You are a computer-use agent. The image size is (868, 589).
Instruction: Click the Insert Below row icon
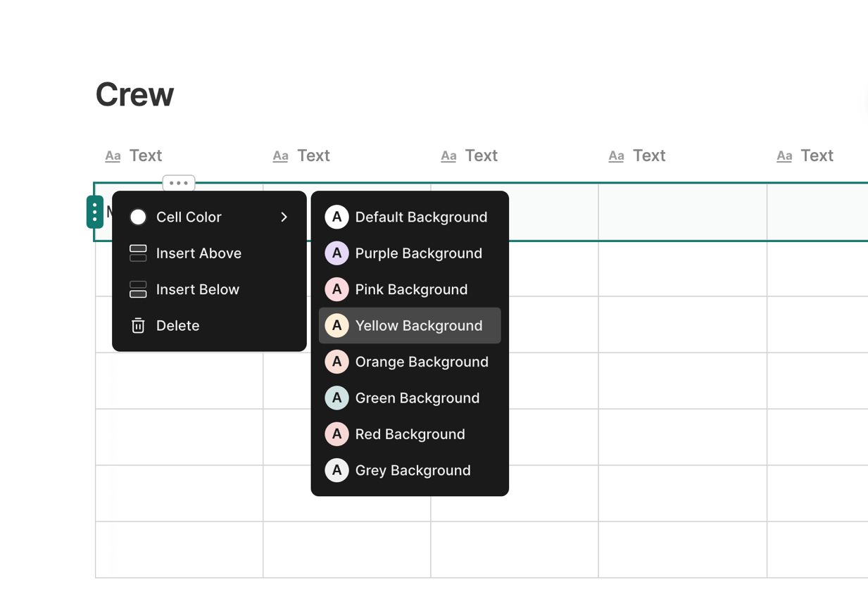click(x=138, y=289)
